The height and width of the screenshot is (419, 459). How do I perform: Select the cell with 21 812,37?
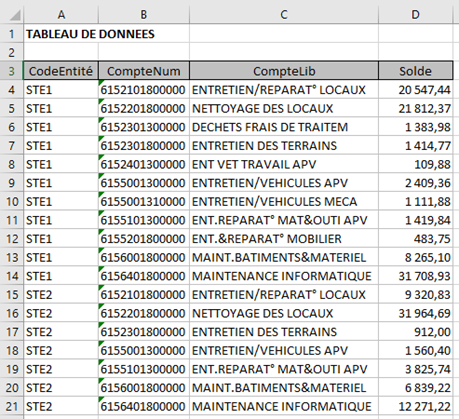coord(416,108)
